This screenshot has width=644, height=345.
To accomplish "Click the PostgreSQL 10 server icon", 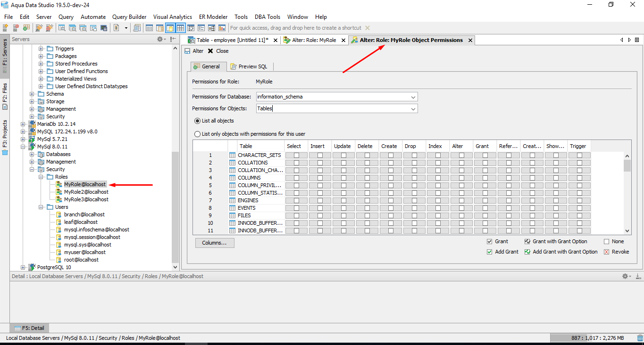I will click(x=32, y=267).
